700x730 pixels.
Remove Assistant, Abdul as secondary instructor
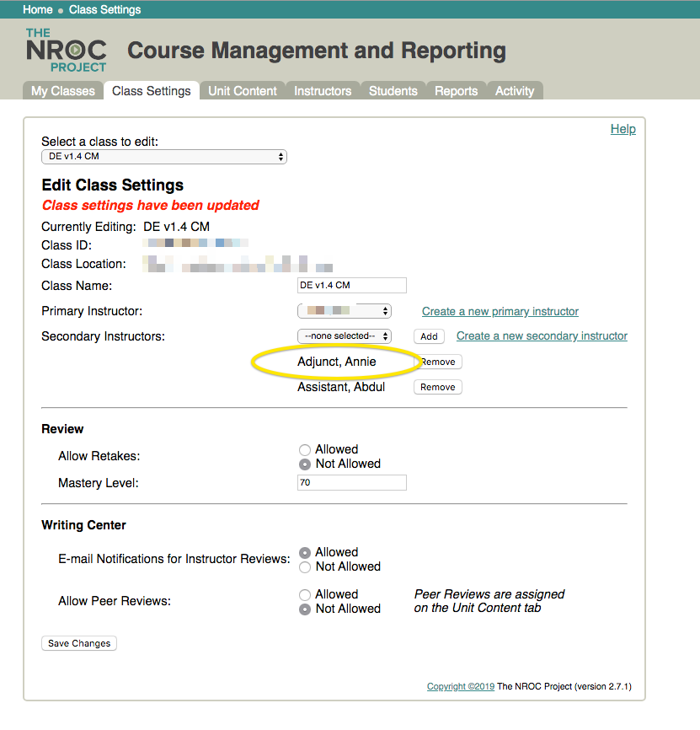pyautogui.click(x=438, y=387)
